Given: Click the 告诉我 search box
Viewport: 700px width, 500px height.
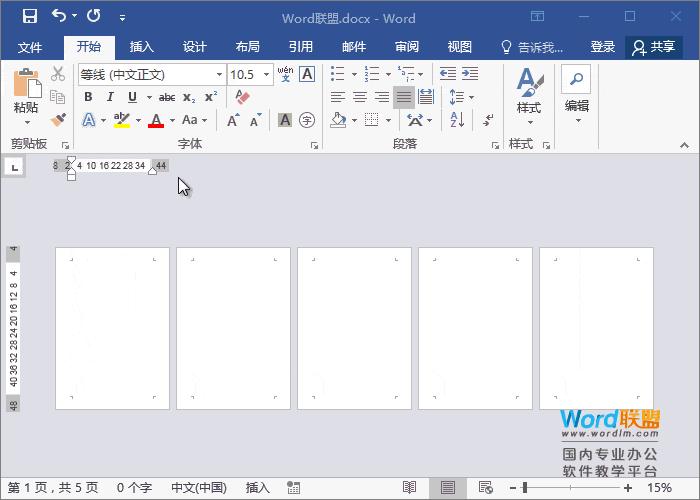Looking at the screenshot, I should (532, 47).
